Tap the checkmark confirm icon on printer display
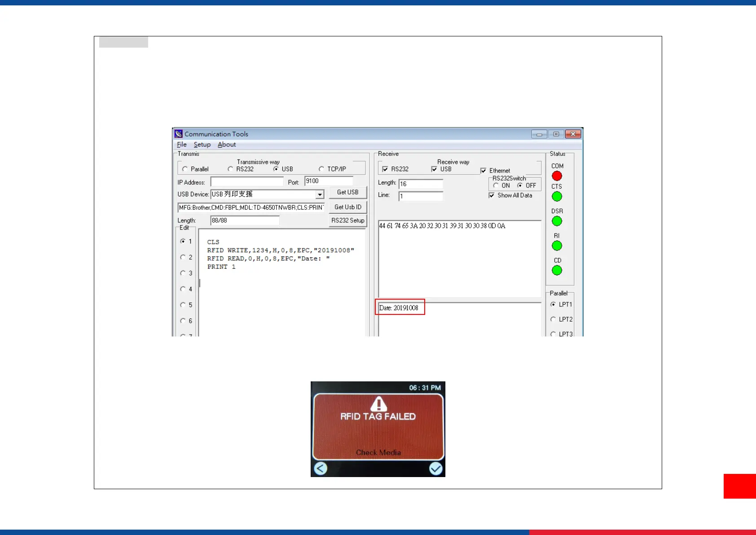 435,469
